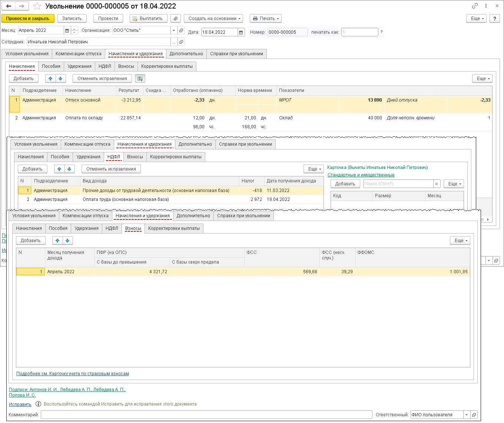Expand the Организация dropdown list
The height and width of the screenshot is (423, 504).
174,30
